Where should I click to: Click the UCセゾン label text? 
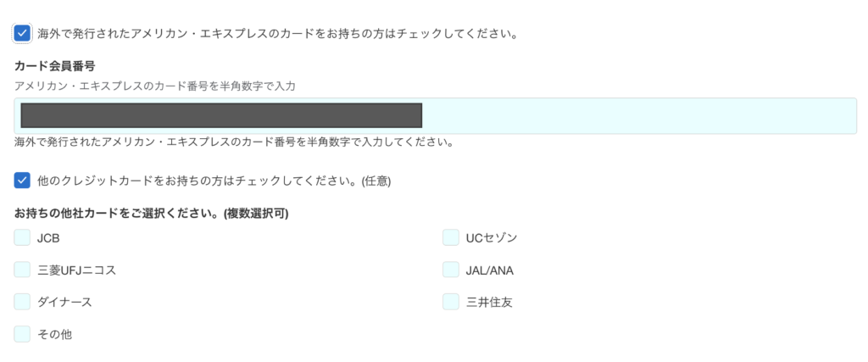point(492,238)
